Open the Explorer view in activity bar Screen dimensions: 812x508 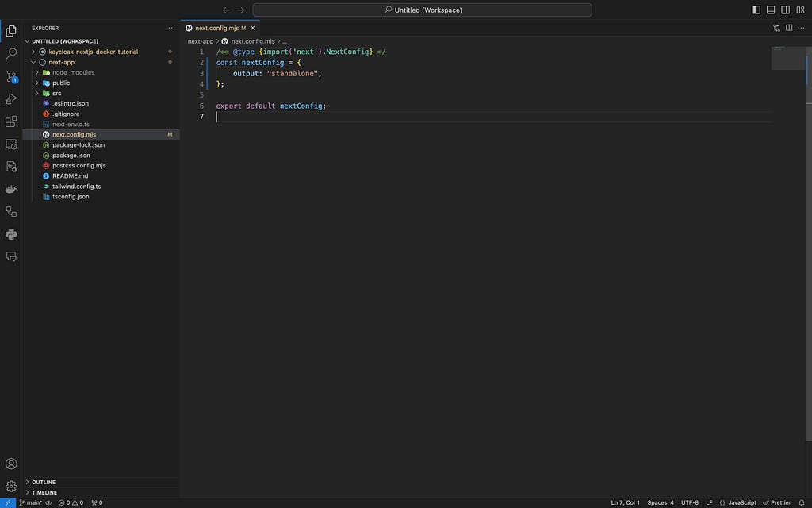coord(11,31)
